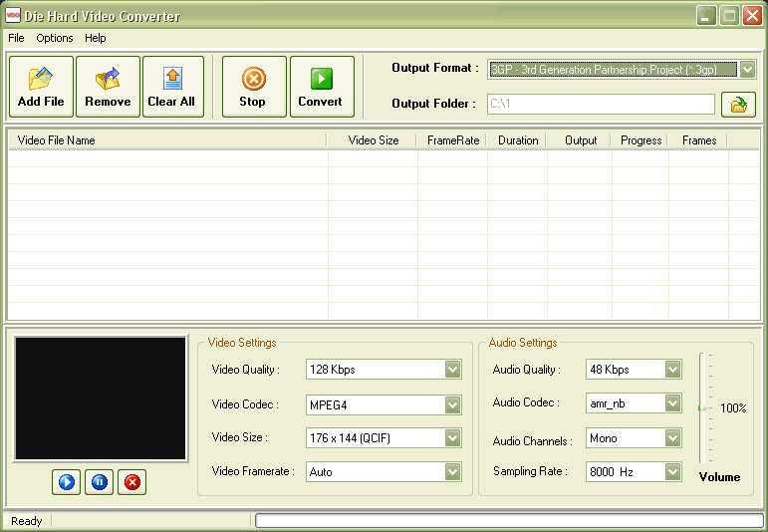Open the Audio Quality dropdown
The width and height of the screenshot is (768, 532).
[x=673, y=370]
